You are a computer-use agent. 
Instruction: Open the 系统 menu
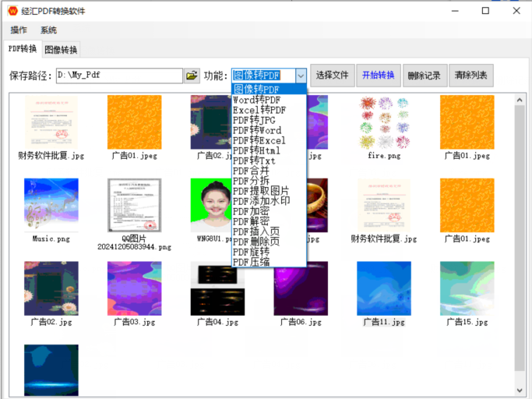click(48, 30)
